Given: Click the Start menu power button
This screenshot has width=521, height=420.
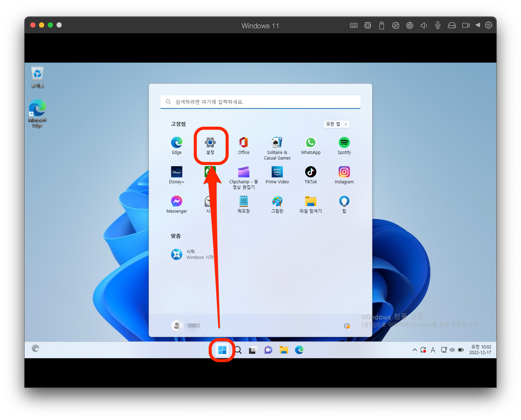Looking at the screenshot, I should pos(347,326).
